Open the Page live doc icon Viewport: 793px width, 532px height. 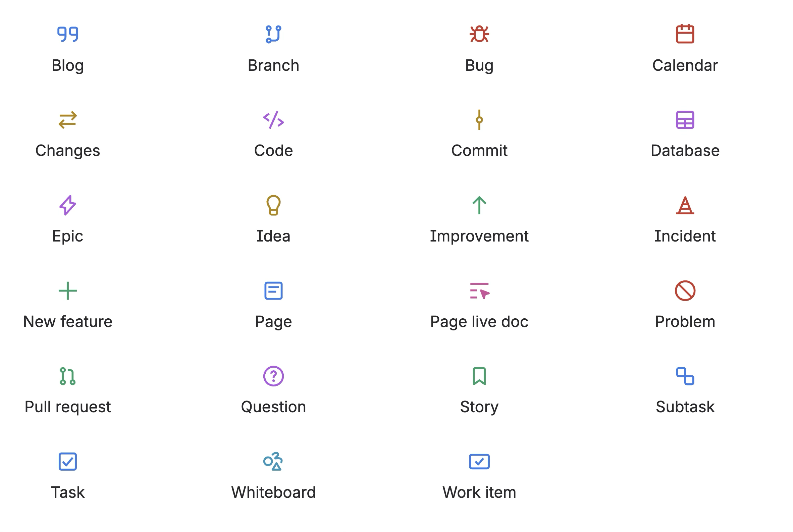[479, 290]
